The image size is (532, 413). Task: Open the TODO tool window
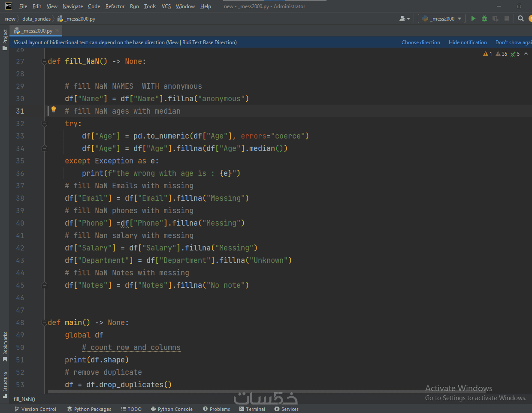131,409
